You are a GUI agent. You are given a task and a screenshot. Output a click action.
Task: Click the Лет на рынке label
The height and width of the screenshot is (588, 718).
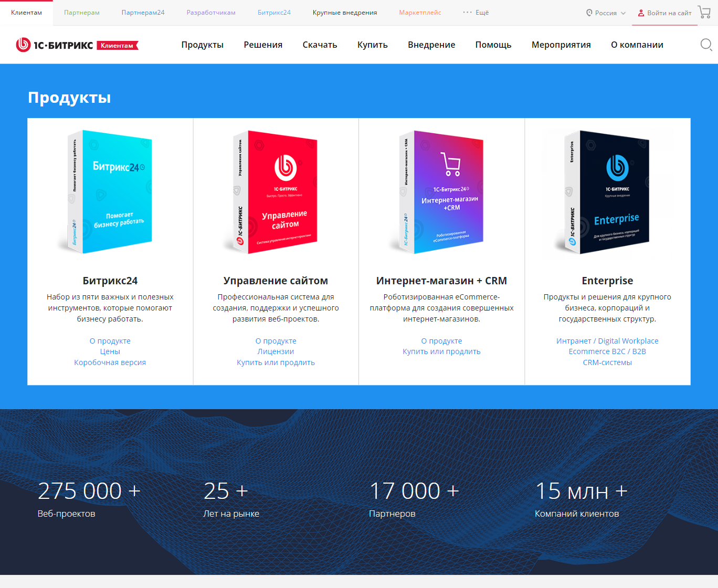(x=231, y=514)
